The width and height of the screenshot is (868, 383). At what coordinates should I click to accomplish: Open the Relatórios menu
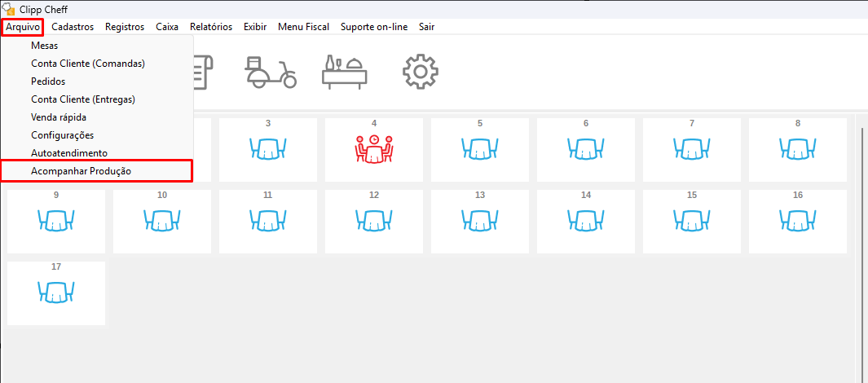tap(211, 27)
